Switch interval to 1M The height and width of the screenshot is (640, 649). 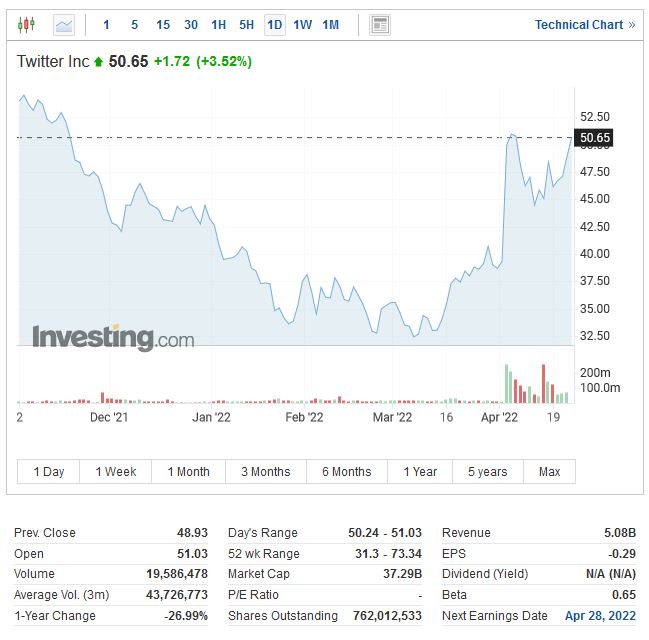tap(330, 24)
